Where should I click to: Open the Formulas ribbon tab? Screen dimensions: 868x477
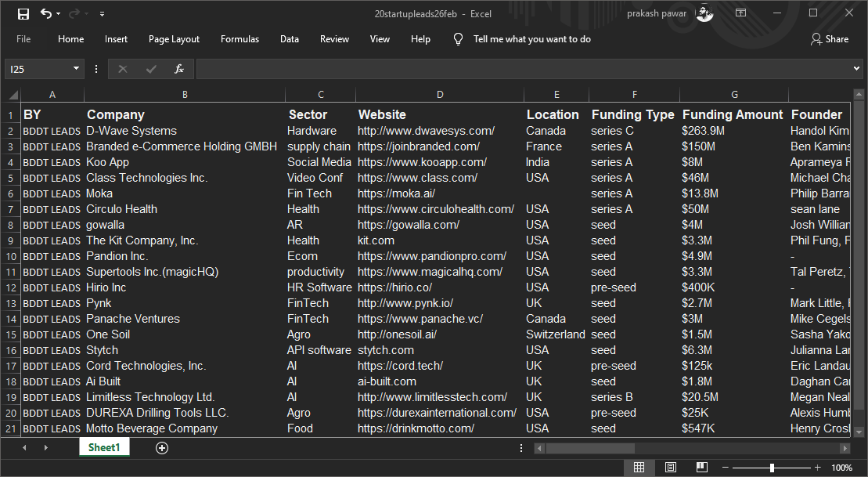point(240,39)
